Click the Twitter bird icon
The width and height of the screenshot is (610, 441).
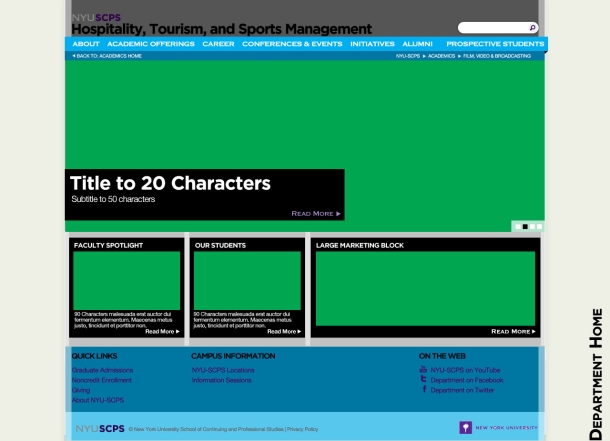(x=424, y=379)
